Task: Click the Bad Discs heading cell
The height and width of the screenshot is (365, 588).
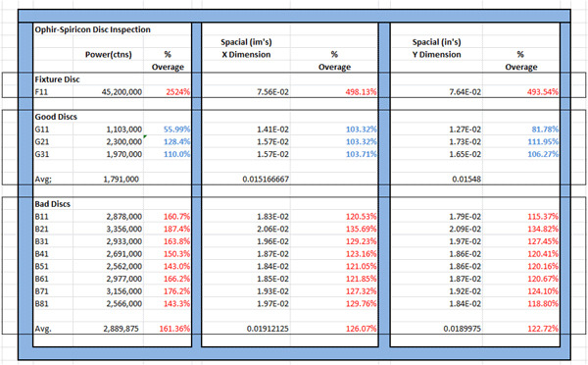Action: (52, 204)
